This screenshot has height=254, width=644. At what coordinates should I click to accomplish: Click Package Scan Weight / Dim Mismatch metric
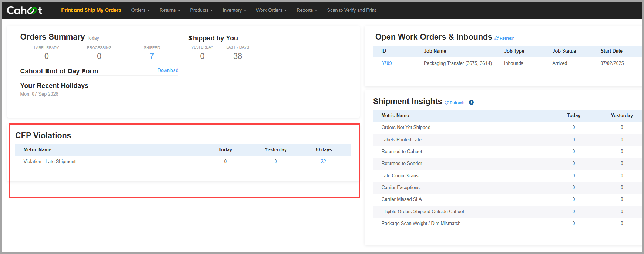coord(421,223)
